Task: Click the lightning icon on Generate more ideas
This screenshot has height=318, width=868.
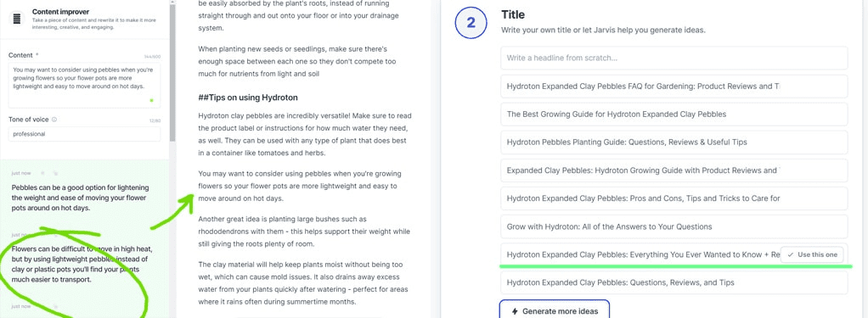Action: 516,311
